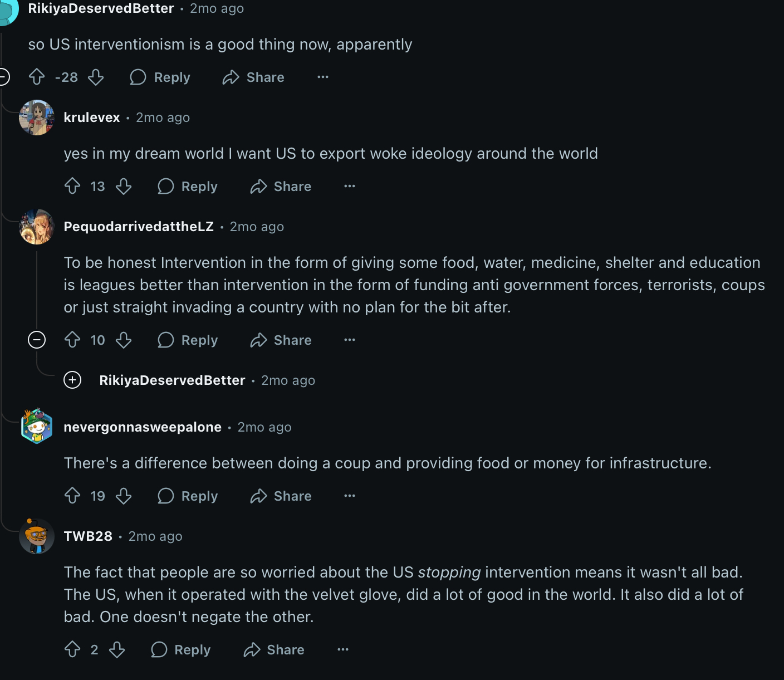Open nevergonnasweepalone's user profile link

click(x=143, y=427)
